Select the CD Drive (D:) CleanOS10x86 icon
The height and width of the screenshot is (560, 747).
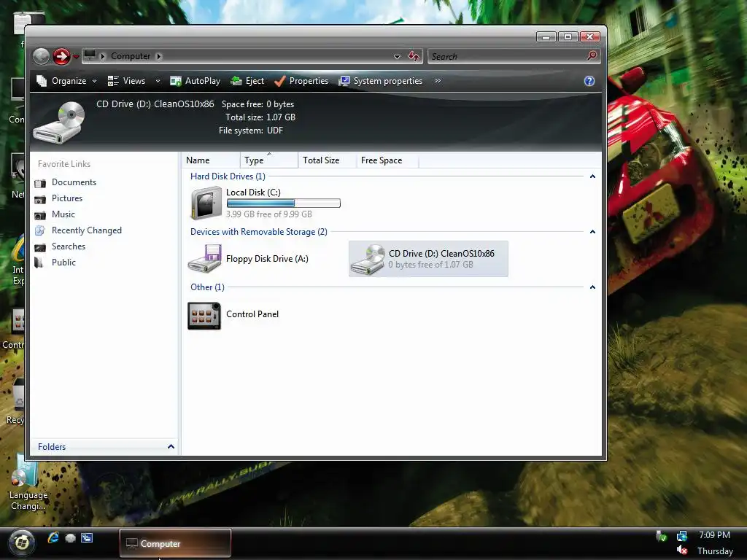(368, 259)
